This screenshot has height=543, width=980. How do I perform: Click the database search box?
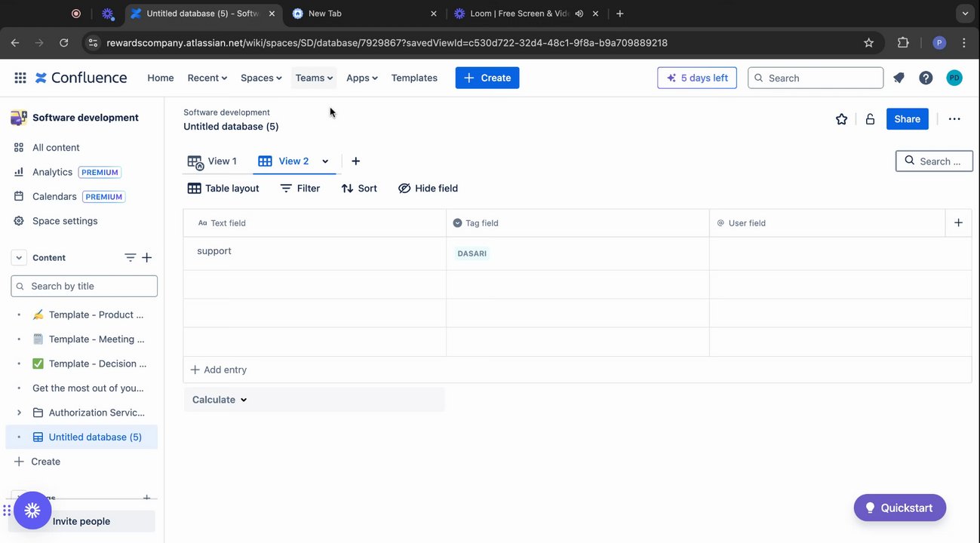pyautogui.click(x=934, y=161)
